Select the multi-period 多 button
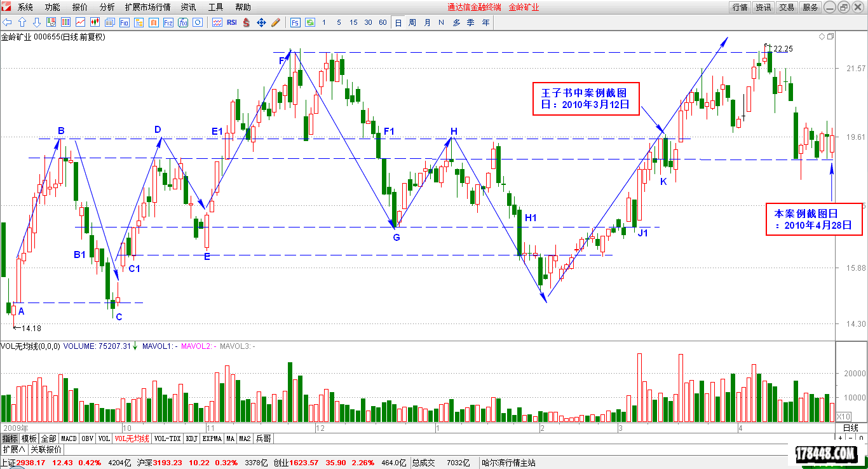The height and width of the screenshot is (469, 868). tap(456, 22)
